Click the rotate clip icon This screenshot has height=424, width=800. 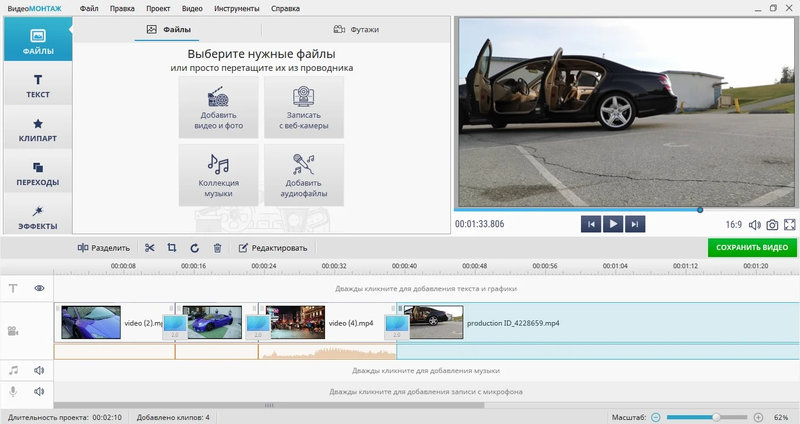[194, 248]
